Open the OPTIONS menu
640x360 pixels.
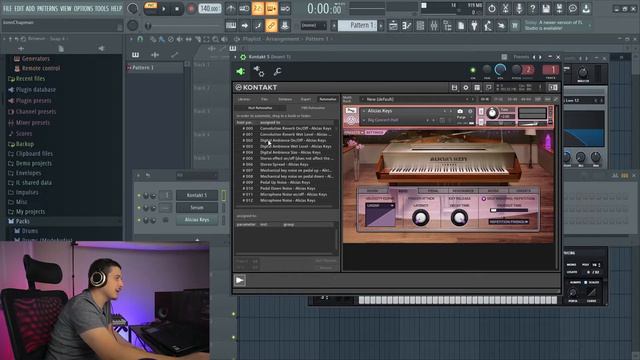(x=83, y=8)
